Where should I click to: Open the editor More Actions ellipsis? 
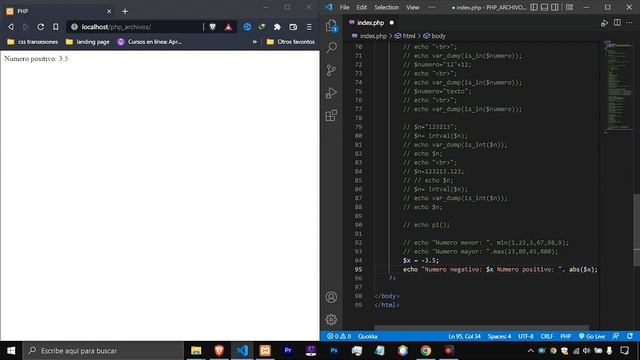(629, 23)
